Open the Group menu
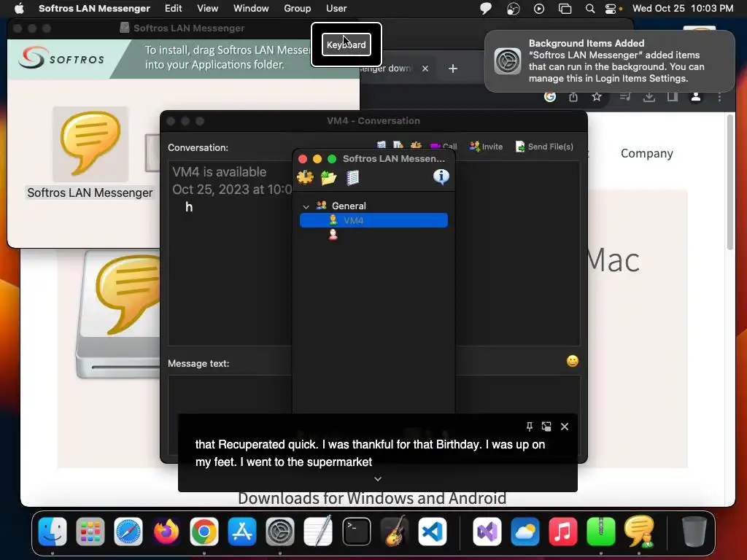 (x=298, y=8)
